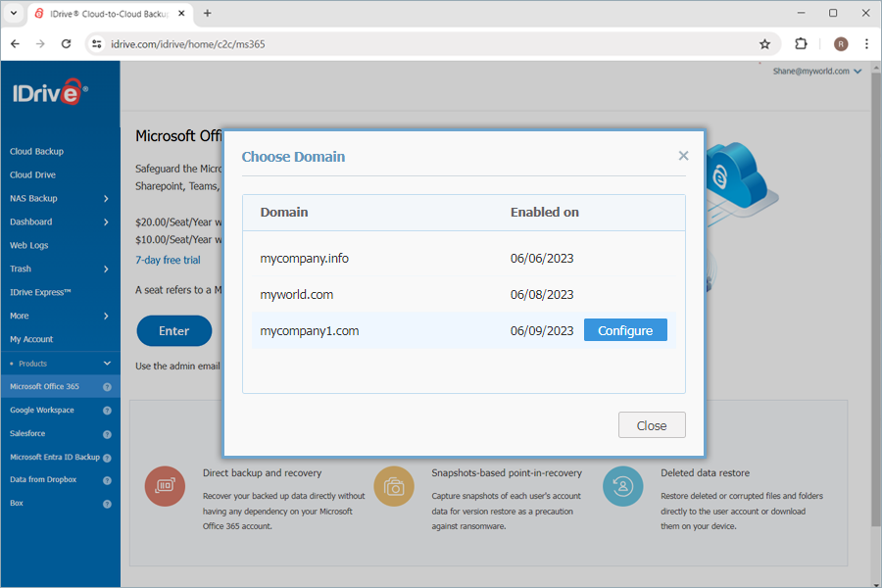Select the mycompany.info domain row
The height and width of the screenshot is (588, 882).
coord(464,259)
